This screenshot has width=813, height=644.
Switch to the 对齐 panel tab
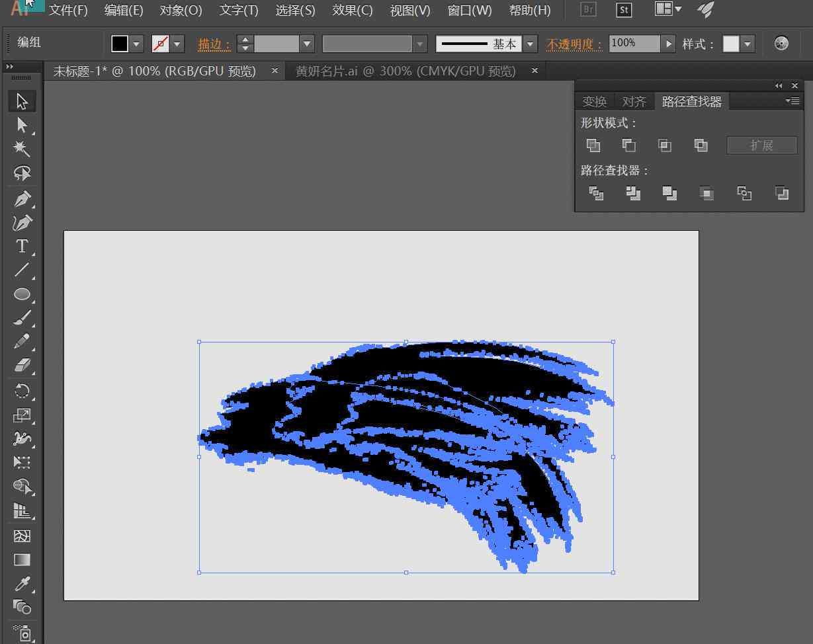pos(634,101)
